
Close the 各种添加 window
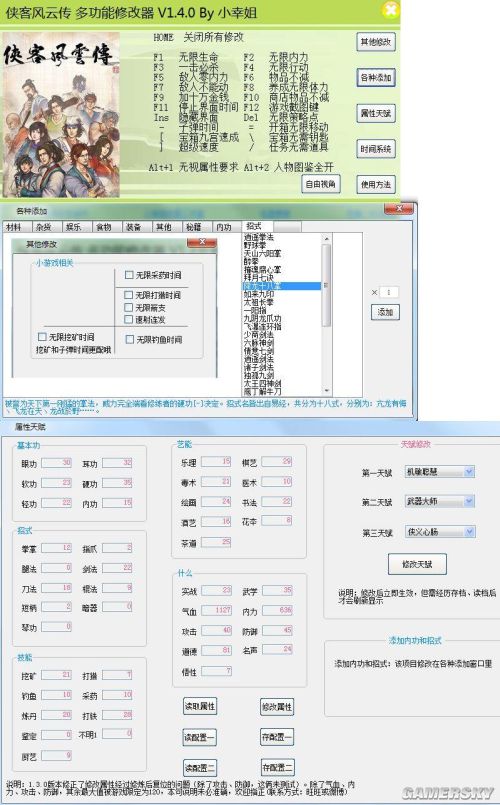click(x=399, y=208)
